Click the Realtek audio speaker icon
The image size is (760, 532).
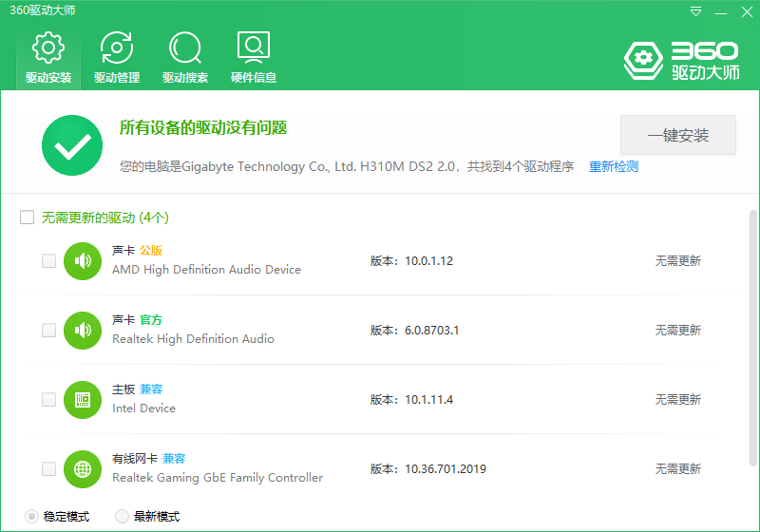click(x=83, y=331)
